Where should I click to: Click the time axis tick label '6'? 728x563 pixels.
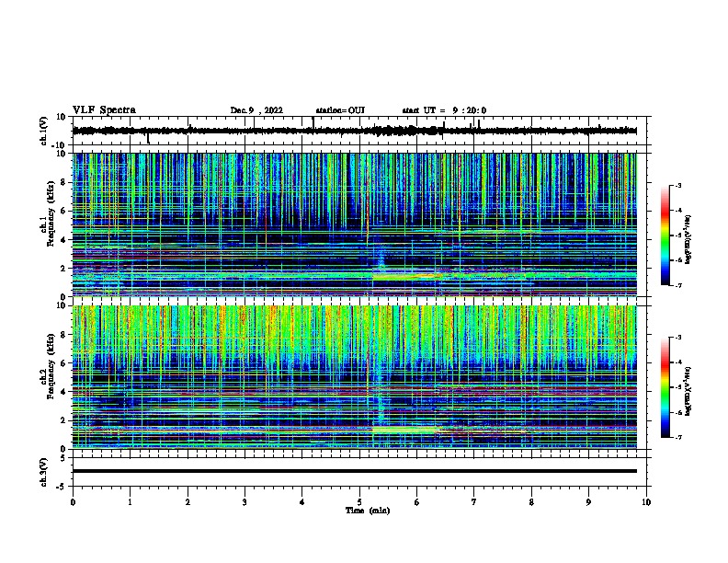point(417,502)
